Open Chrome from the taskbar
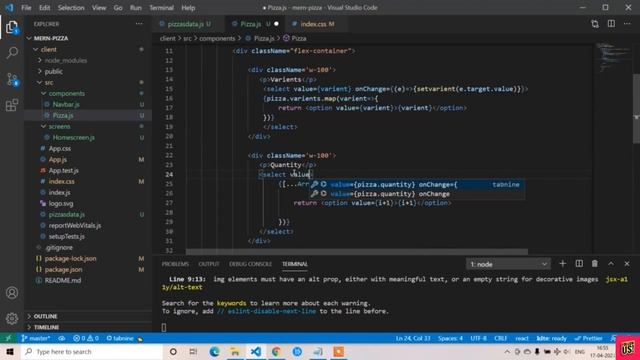Viewport: 640px width, 360px height. coord(276,351)
